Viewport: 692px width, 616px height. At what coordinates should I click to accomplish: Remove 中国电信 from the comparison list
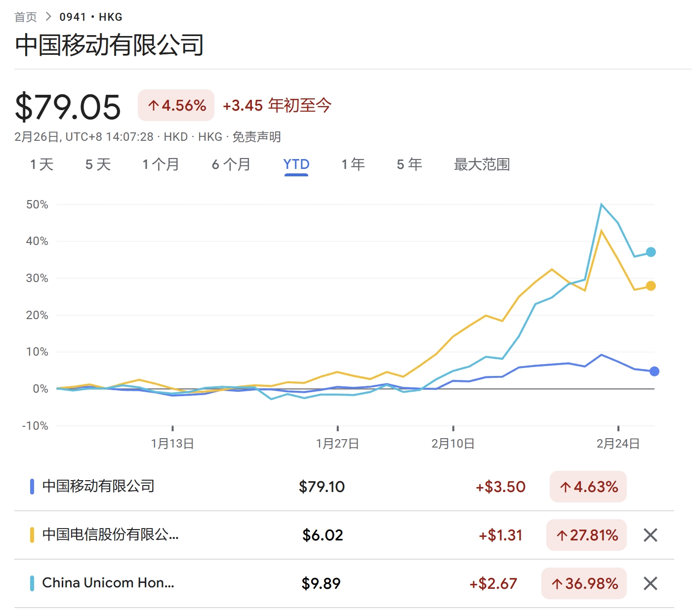(x=650, y=535)
